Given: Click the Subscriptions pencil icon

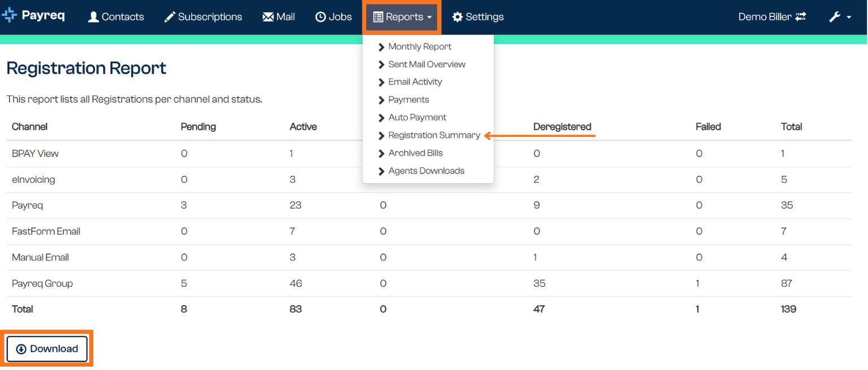Looking at the screenshot, I should coord(170,17).
